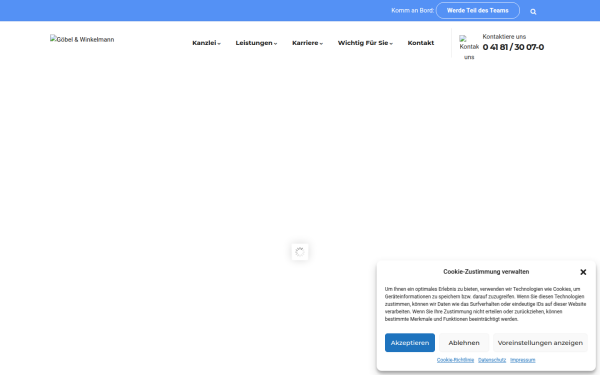Screen dimensions: 600x375
Task: Click the Cookie-Zustimmung verwalten heading
Action: click(x=486, y=272)
